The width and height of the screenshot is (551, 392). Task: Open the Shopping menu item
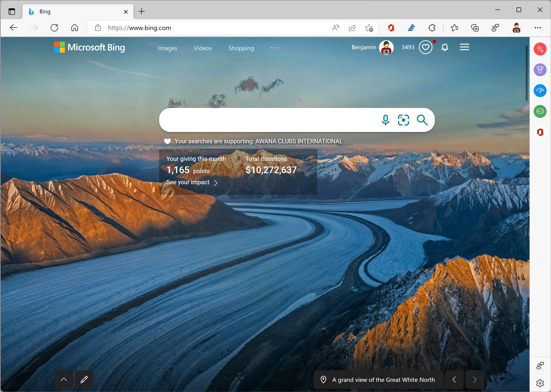pyautogui.click(x=241, y=48)
